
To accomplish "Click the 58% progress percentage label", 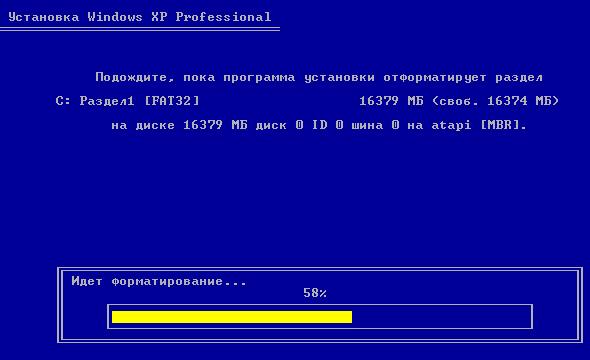I will click(315, 293).
